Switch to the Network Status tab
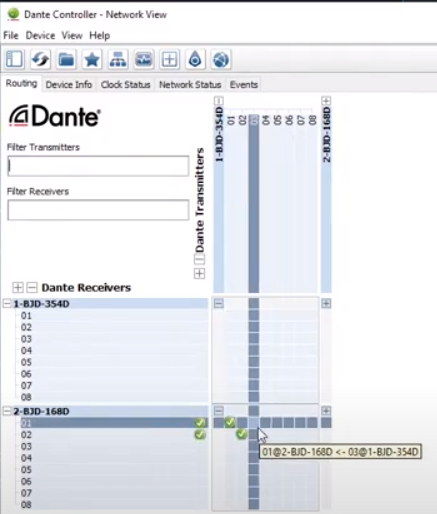The image size is (437, 514). coord(190,85)
